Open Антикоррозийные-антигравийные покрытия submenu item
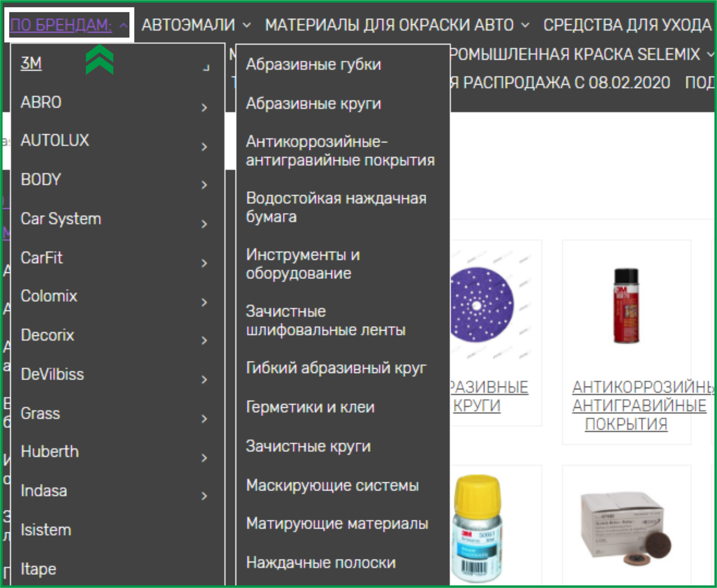Image resolution: width=717 pixels, height=588 pixels. point(340,151)
